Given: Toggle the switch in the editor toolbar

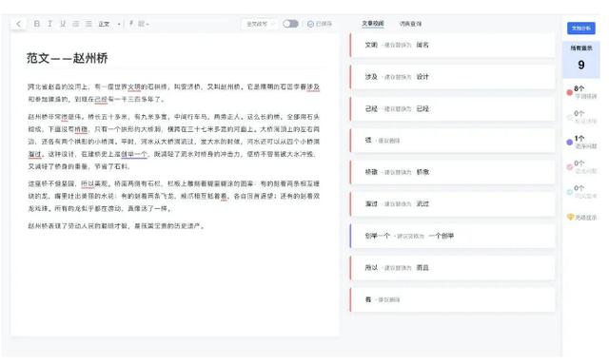Looking at the screenshot, I should click(x=290, y=24).
